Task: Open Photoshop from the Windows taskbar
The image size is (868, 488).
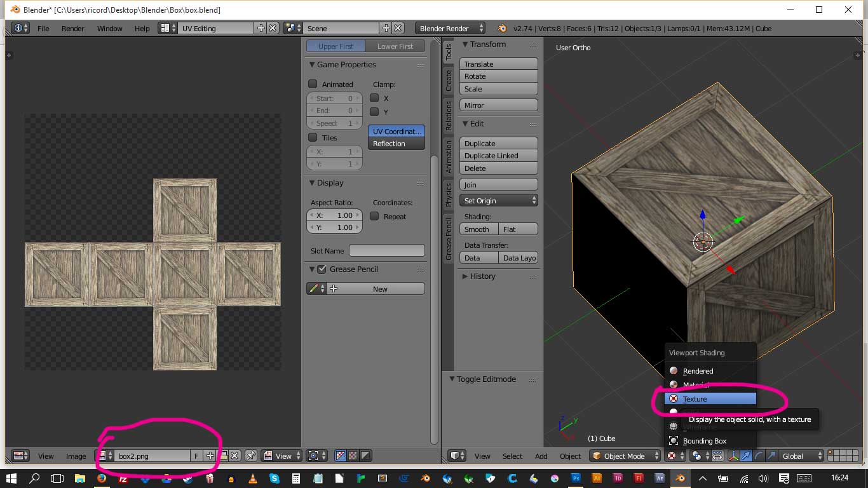Action: [x=576, y=478]
